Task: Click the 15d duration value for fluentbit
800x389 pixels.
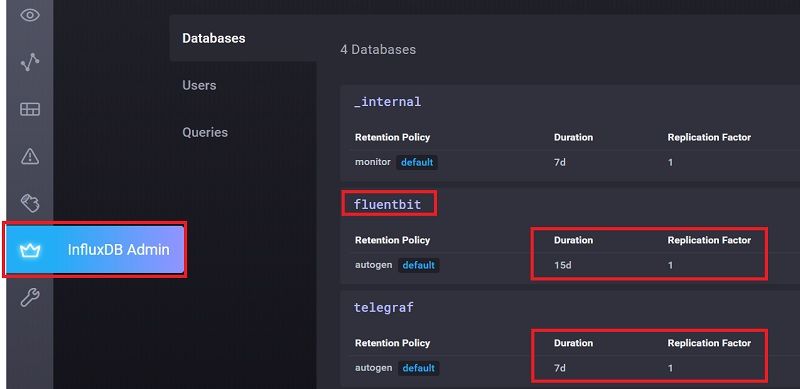Action: [x=562, y=265]
